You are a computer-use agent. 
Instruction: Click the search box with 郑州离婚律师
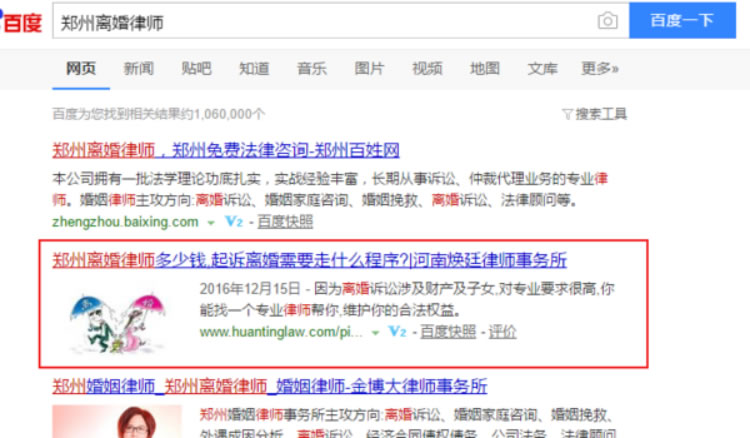(320, 21)
